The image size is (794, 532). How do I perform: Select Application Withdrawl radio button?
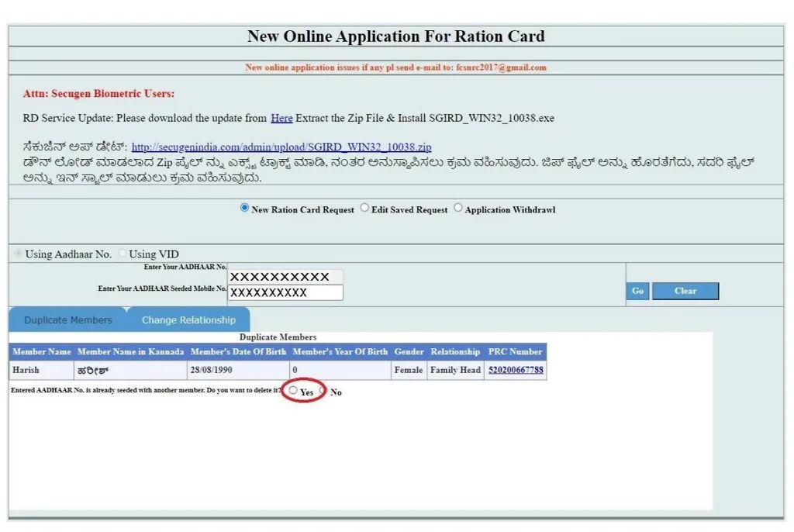[458, 208]
